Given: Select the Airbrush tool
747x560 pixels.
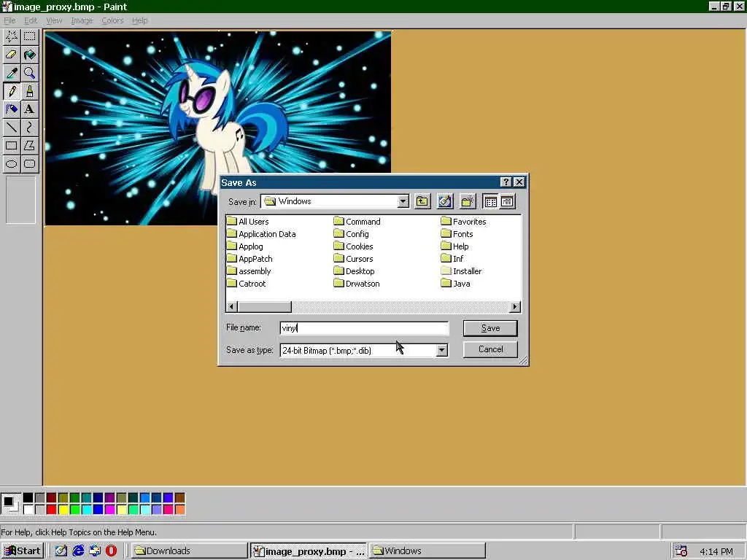Looking at the screenshot, I should (x=12, y=109).
